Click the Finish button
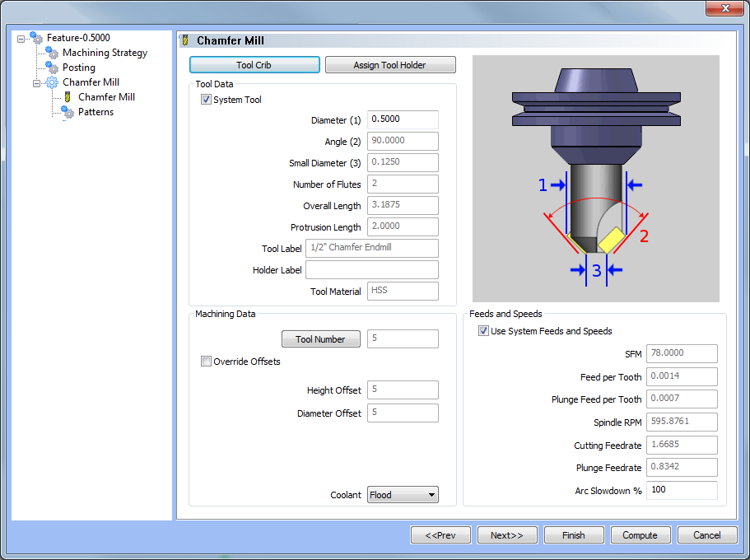The width and height of the screenshot is (750, 560). pos(574,535)
